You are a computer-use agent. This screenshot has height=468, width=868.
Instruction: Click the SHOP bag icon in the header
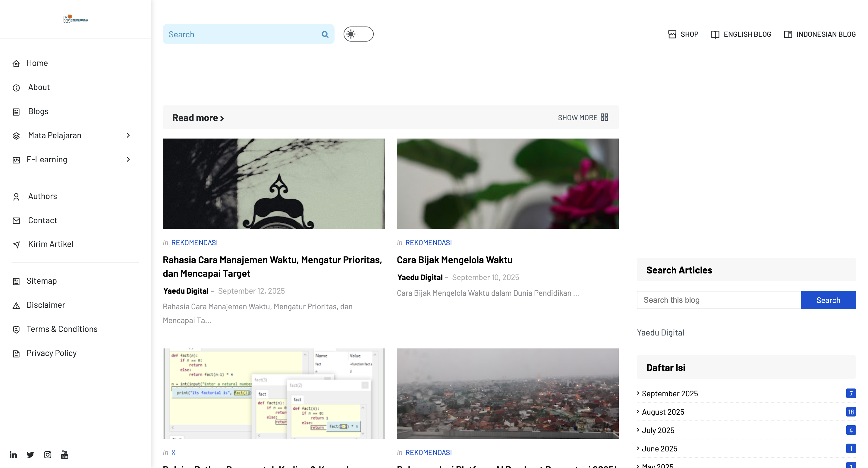672,34
